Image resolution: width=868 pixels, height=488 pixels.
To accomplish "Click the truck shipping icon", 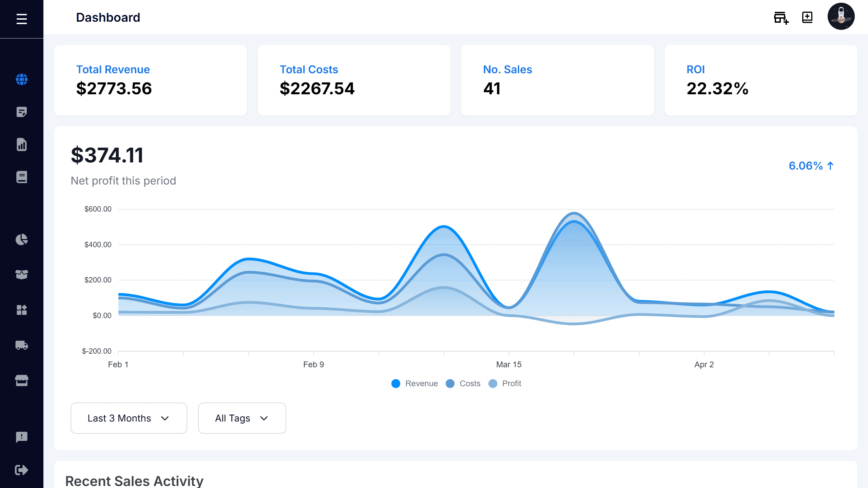I will (x=21, y=345).
